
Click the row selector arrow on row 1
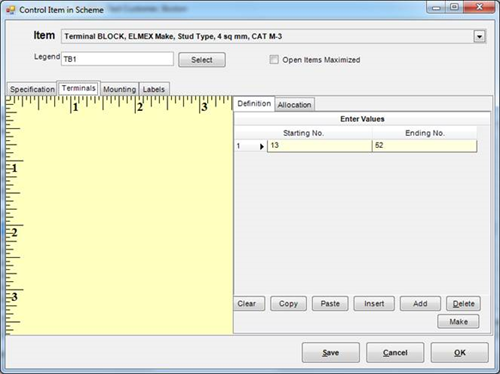(x=262, y=146)
